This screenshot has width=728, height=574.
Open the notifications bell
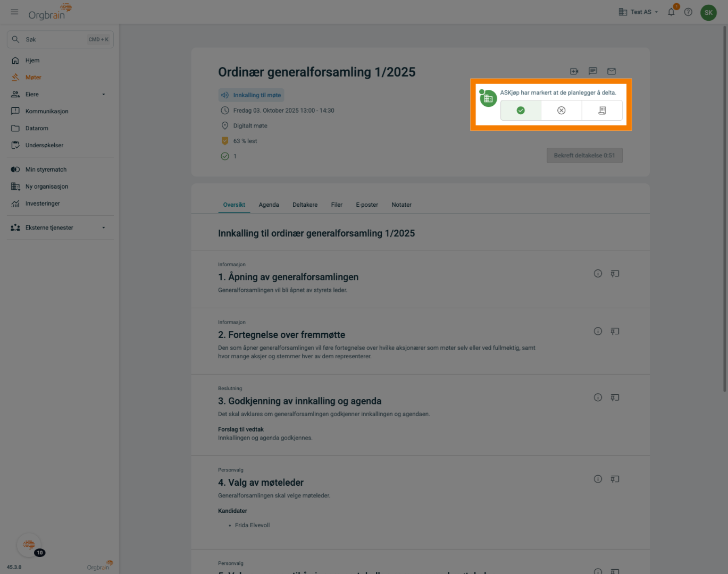pos(671,12)
